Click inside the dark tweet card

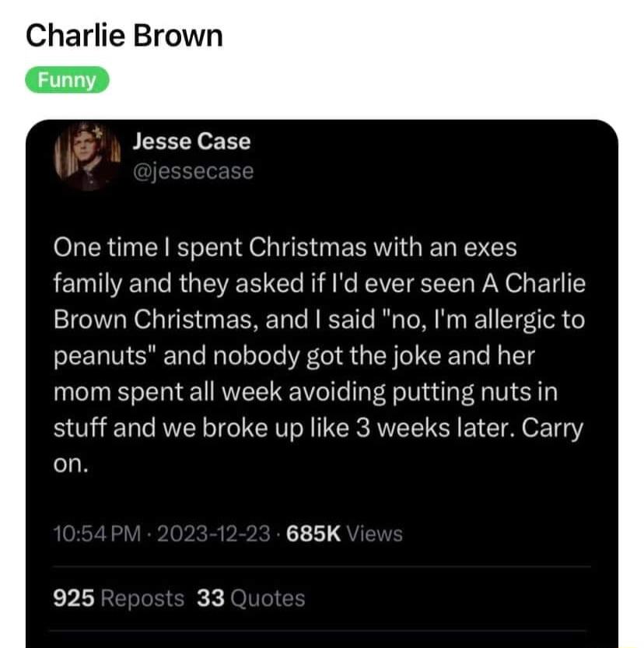(x=322, y=490)
